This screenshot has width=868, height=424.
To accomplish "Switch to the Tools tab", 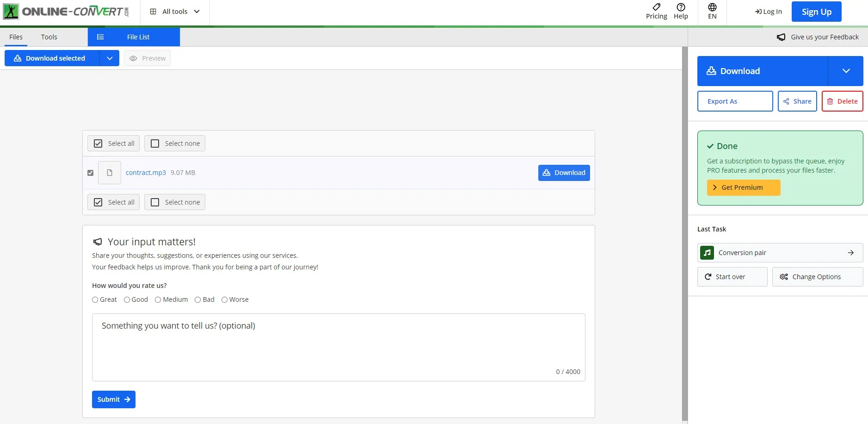I will (49, 37).
